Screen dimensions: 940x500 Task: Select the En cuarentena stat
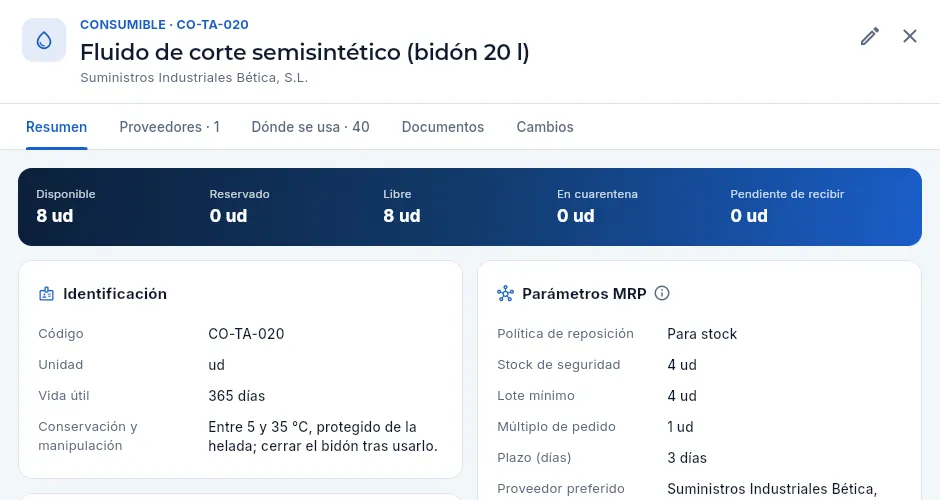pyautogui.click(x=597, y=207)
